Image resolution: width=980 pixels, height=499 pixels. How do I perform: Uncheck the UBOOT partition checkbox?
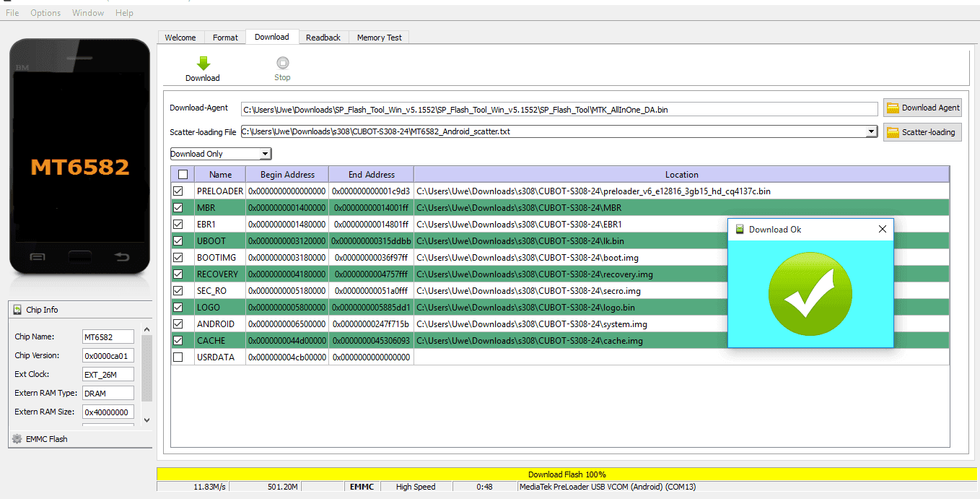click(178, 241)
